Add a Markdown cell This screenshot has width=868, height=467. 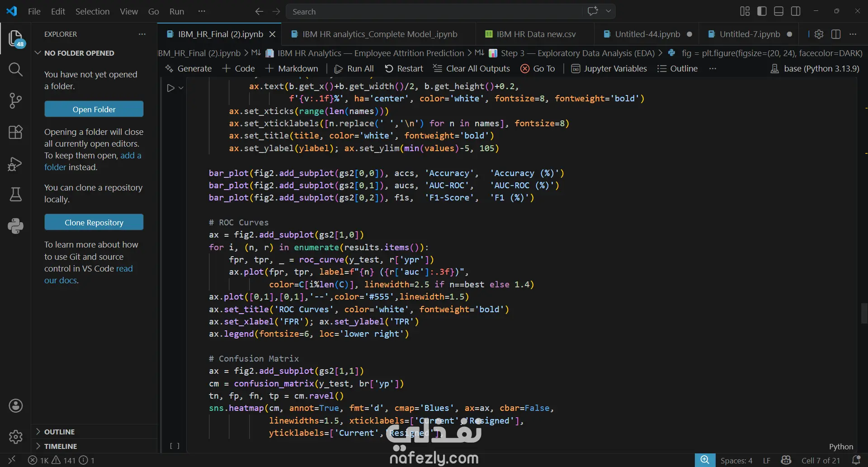292,68
